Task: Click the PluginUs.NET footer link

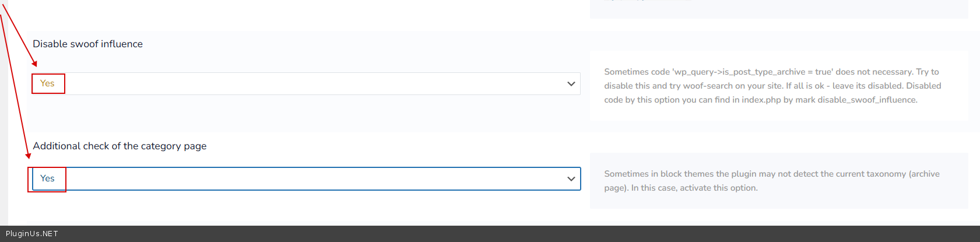Action: pos(32,234)
